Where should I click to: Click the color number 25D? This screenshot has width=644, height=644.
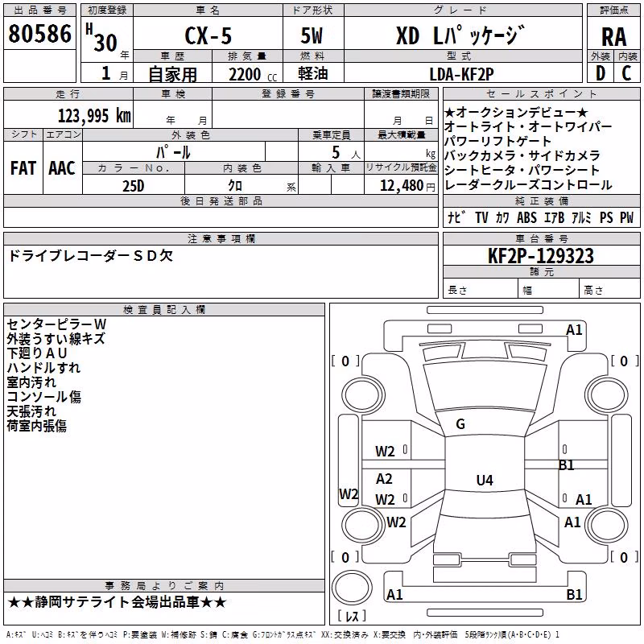tap(134, 186)
